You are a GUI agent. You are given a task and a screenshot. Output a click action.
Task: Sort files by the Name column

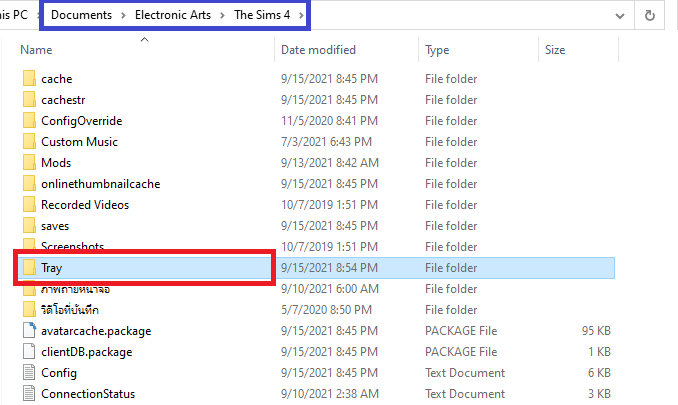(x=36, y=50)
